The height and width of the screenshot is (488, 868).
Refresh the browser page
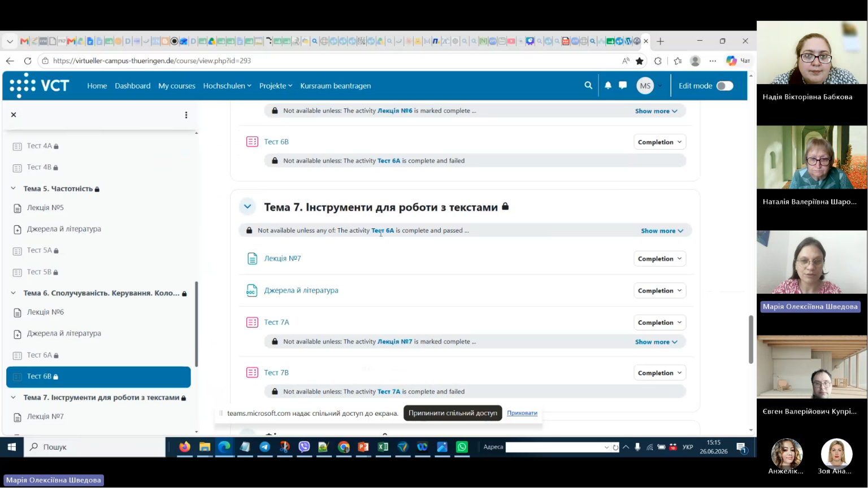pyautogui.click(x=28, y=60)
